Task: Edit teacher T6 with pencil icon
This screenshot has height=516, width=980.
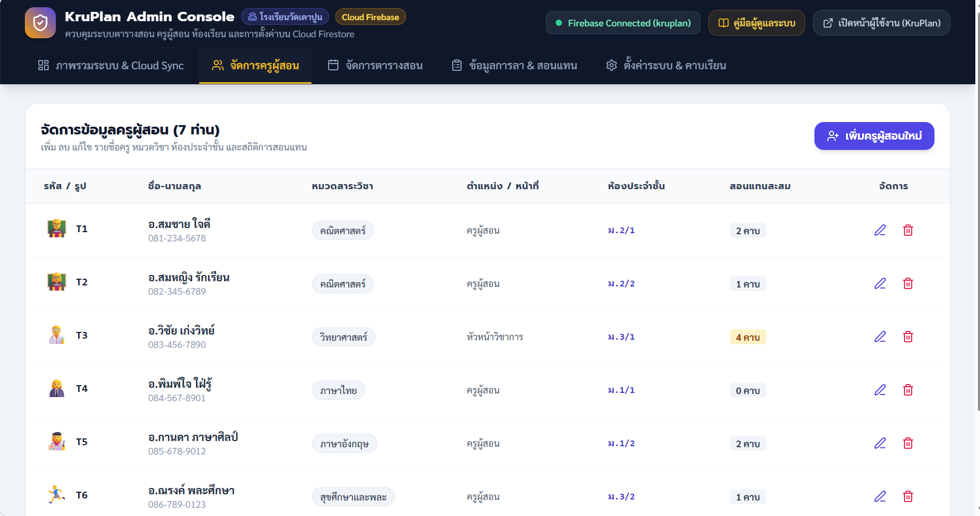Action: click(880, 496)
